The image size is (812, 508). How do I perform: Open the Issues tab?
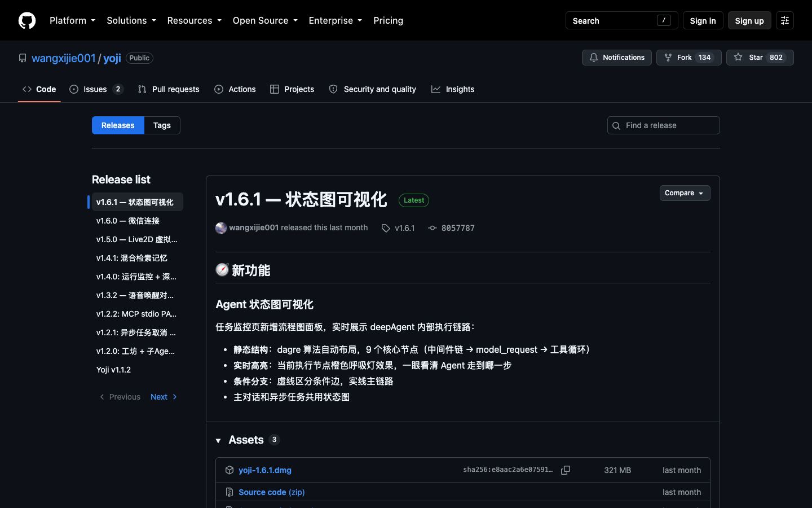pos(96,89)
